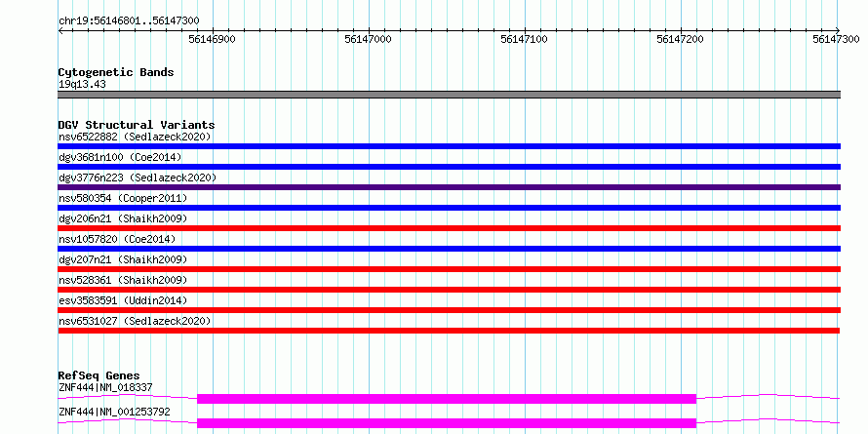Select the red bar under dgv206n21

point(449,228)
